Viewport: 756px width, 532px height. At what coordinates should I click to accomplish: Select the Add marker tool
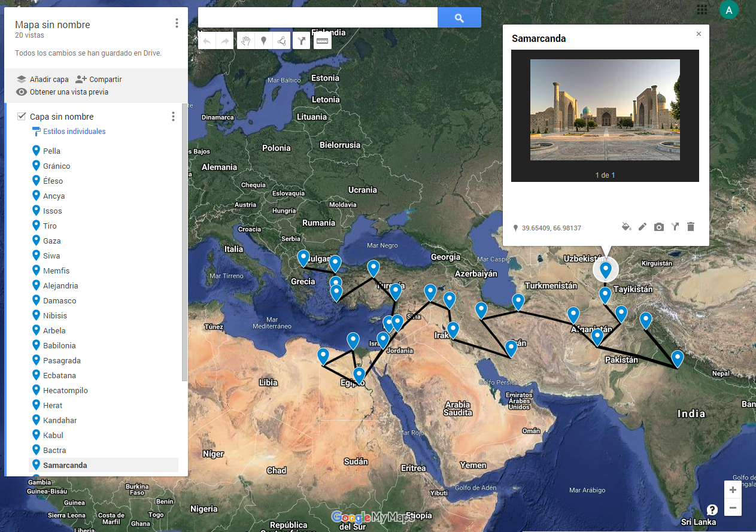263,41
